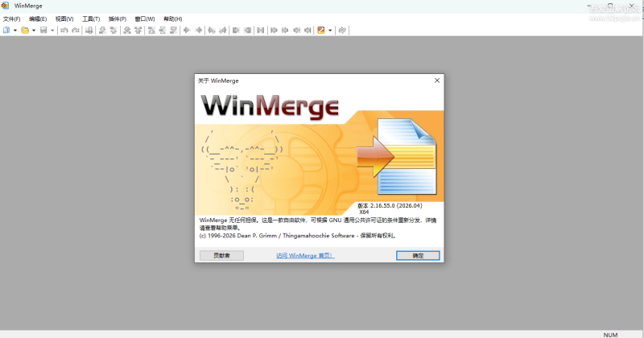Open the 编辑(E) menu
Screen dimensions: 644x338
(x=38, y=19)
